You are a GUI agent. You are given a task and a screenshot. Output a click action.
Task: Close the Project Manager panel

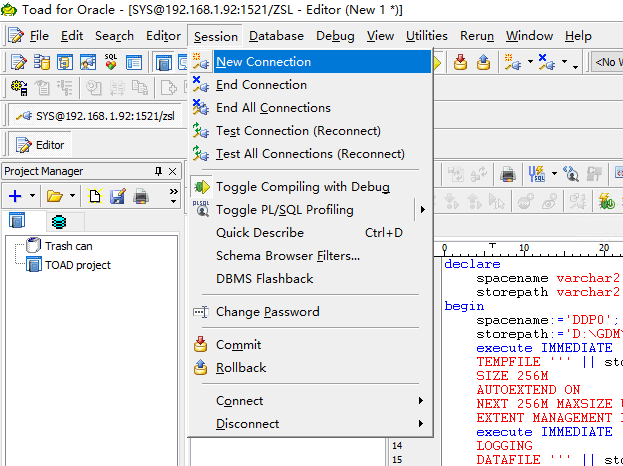coord(173,171)
